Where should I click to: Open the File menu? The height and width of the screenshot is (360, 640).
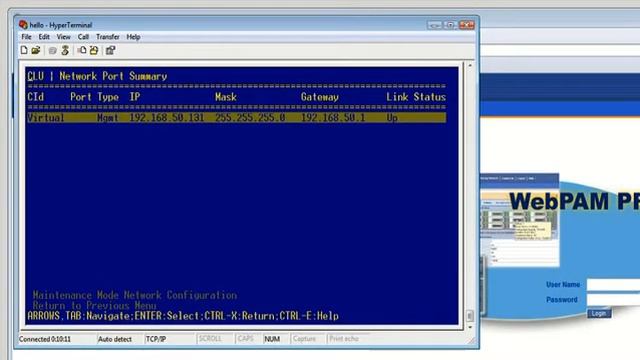point(27,37)
